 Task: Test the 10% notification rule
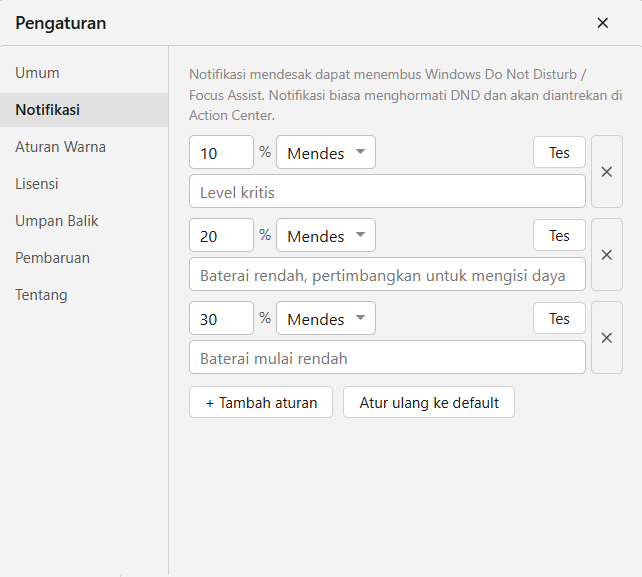559,152
